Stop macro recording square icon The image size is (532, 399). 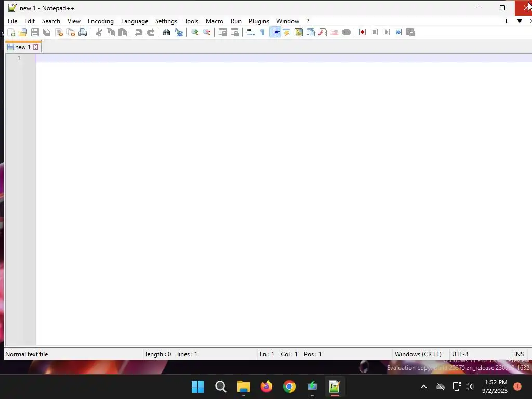coord(374,32)
